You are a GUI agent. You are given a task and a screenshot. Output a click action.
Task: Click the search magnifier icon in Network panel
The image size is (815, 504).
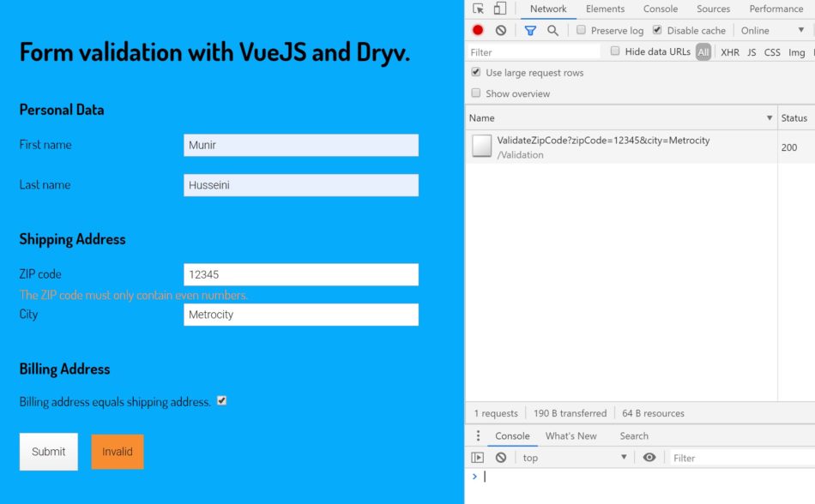552,30
